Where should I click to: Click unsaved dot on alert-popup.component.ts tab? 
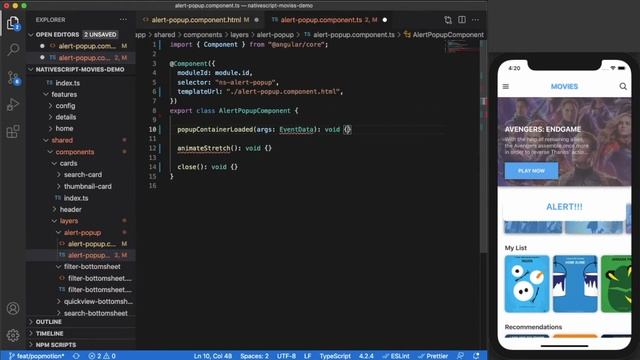[x=384, y=20]
